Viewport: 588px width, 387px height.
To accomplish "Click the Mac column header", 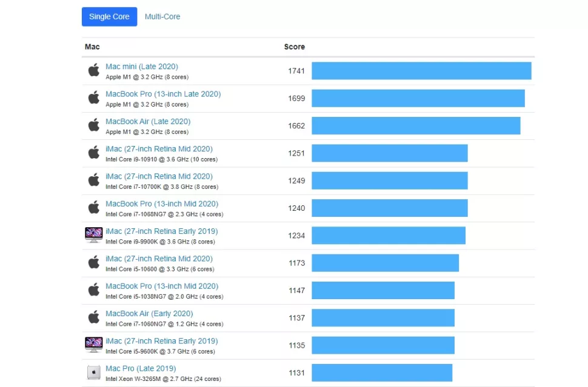I will coord(92,47).
